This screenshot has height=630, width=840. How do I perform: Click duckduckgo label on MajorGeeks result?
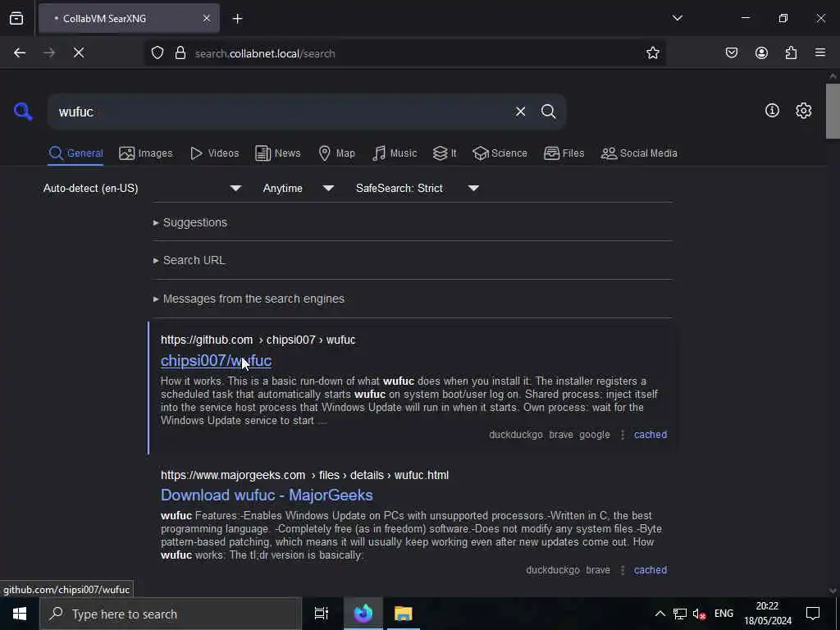[553, 570]
